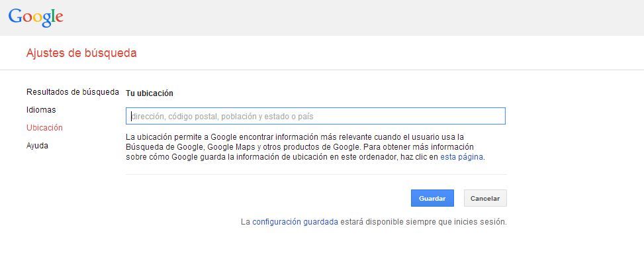
Task: Open the Ayuda section
Action: tap(37, 146)
